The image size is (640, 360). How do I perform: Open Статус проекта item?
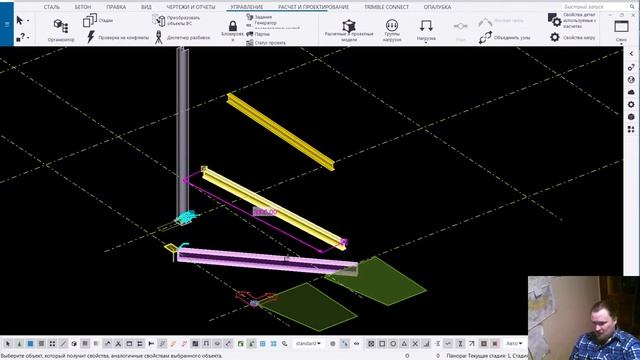tap(266, 42)
